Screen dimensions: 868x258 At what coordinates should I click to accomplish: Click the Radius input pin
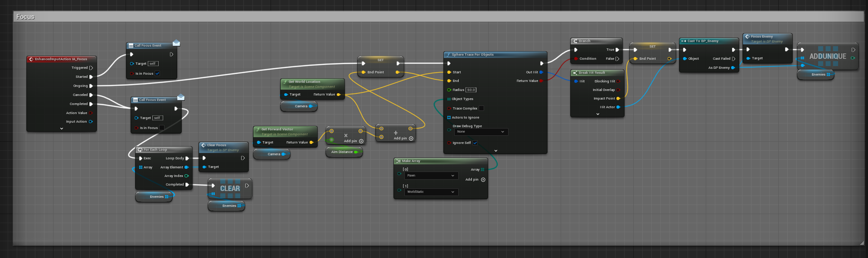(449, 90)
